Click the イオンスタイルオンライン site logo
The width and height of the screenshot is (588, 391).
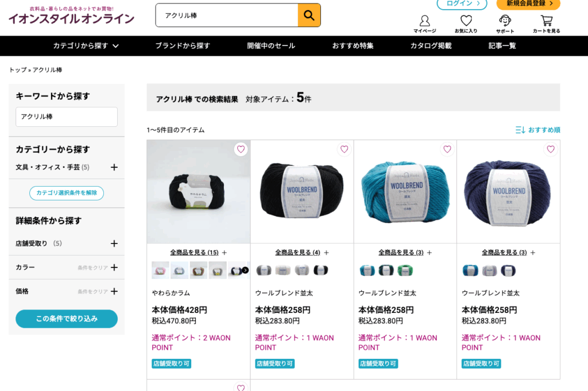coord(71,16)
